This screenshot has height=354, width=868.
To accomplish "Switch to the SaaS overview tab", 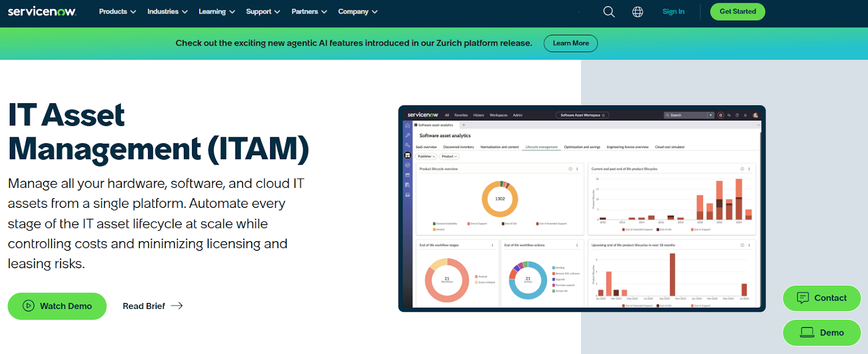I will click(426, 147).
